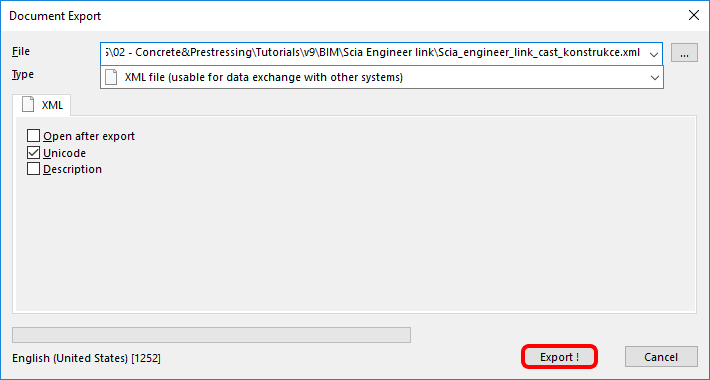Screen dimensions: 710x380
Task: Expand the File path history dropdown arrow
Action: pos(653,54)
